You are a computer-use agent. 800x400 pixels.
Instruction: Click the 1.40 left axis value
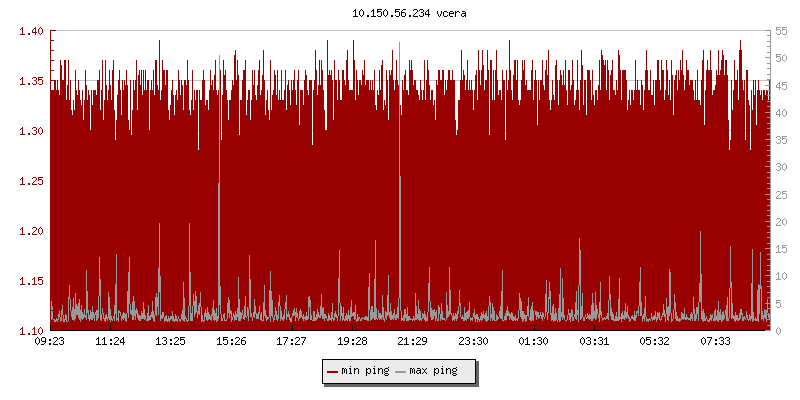[32, 32]
